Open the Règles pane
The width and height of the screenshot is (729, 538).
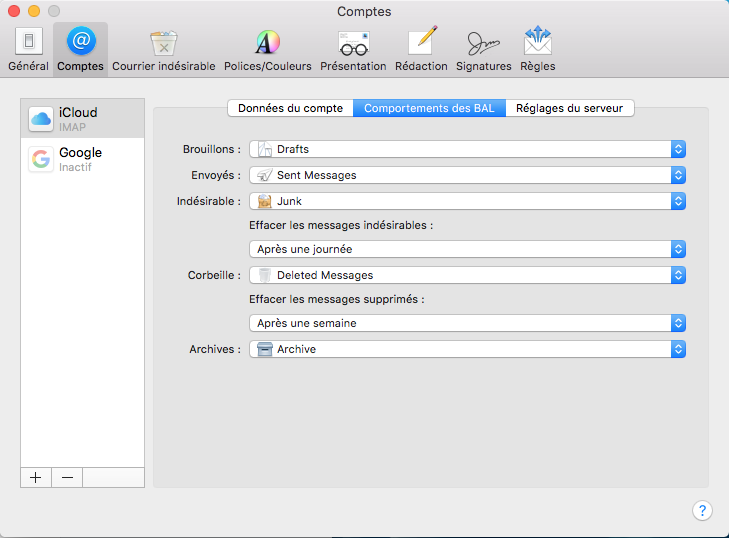[537, 49]
